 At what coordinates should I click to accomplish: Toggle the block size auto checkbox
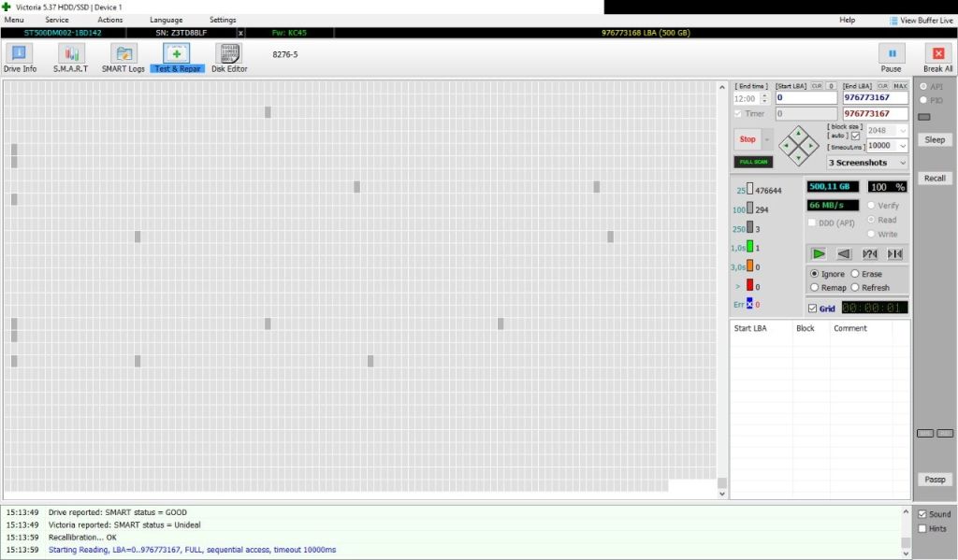[x=855, y=136]
